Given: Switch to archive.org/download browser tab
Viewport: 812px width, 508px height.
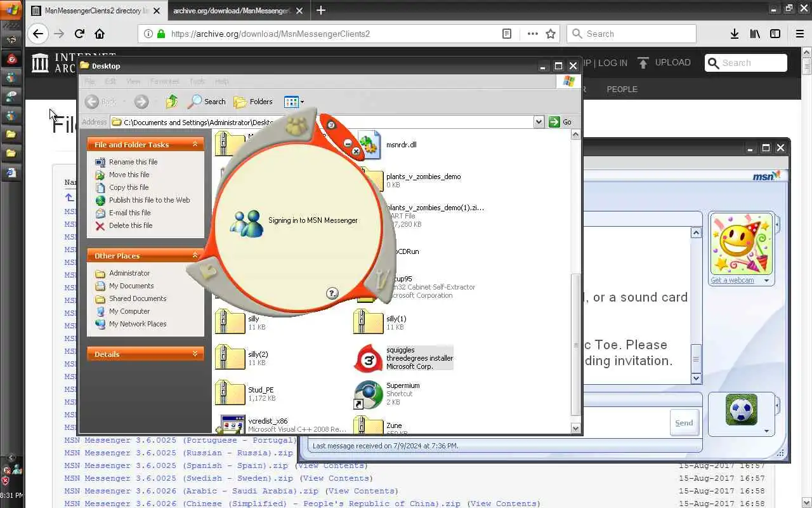Looking at the screenshot, I should 238,10.
